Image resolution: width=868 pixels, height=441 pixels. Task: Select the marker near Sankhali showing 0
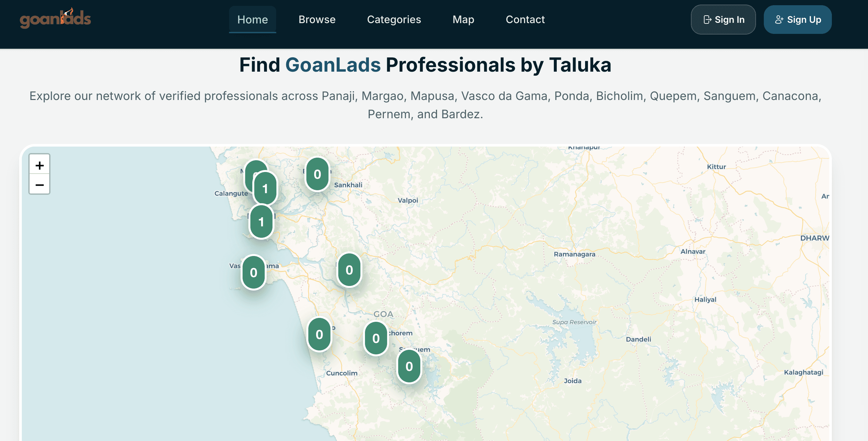point(317,174)
